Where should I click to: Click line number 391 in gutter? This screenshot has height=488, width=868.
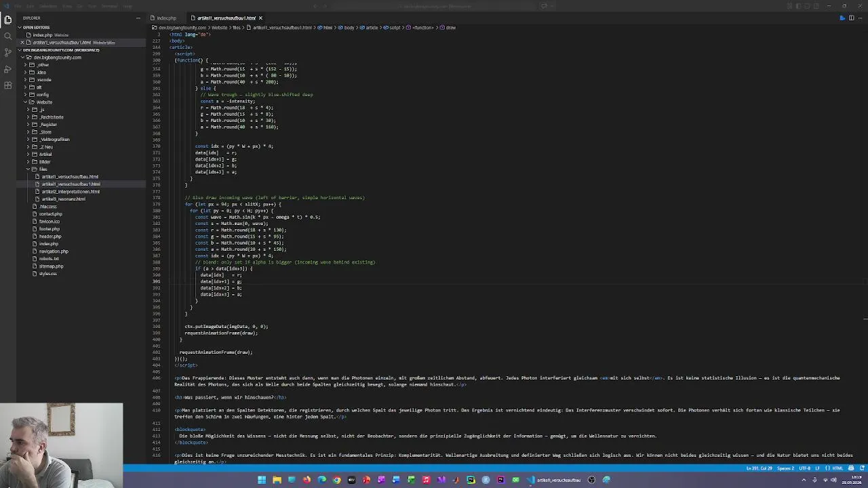click(x=157, y=281)
